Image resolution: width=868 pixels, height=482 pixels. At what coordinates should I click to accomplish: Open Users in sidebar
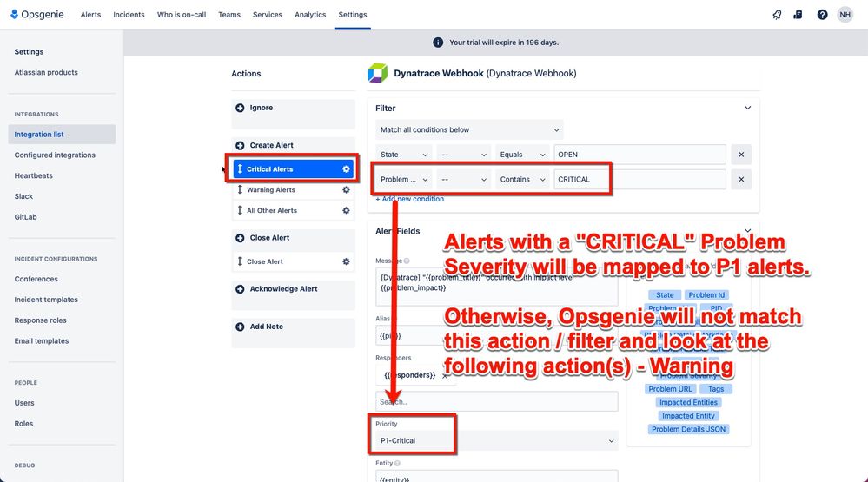pos(24,403)
